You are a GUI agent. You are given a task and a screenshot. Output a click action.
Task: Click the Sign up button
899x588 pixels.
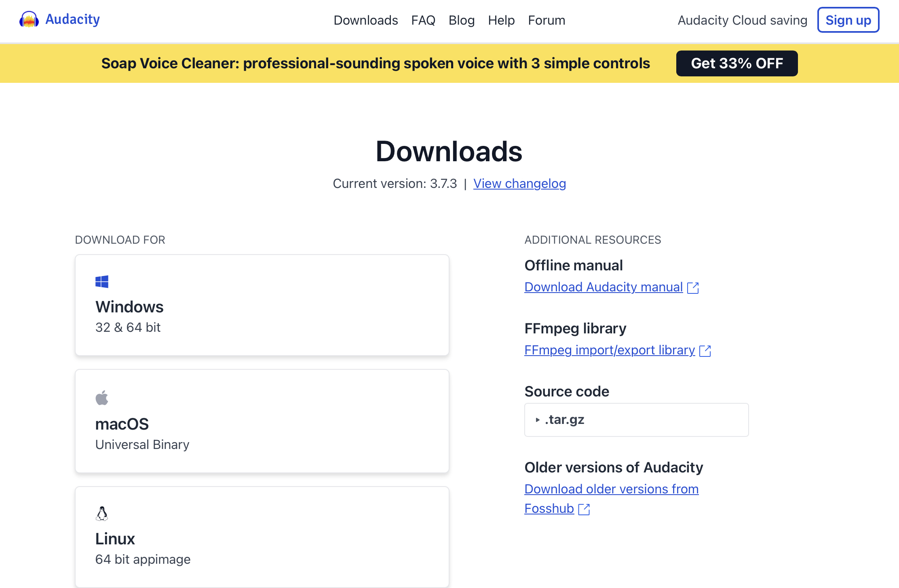tap(848, 20)
